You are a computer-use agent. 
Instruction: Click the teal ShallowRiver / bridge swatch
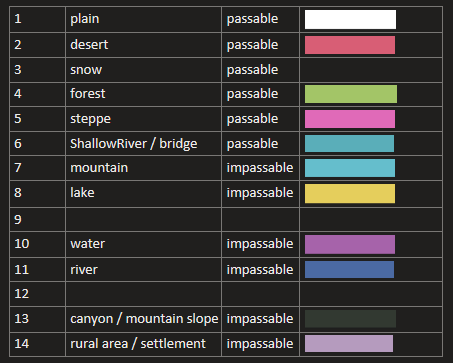coord(349,143)
